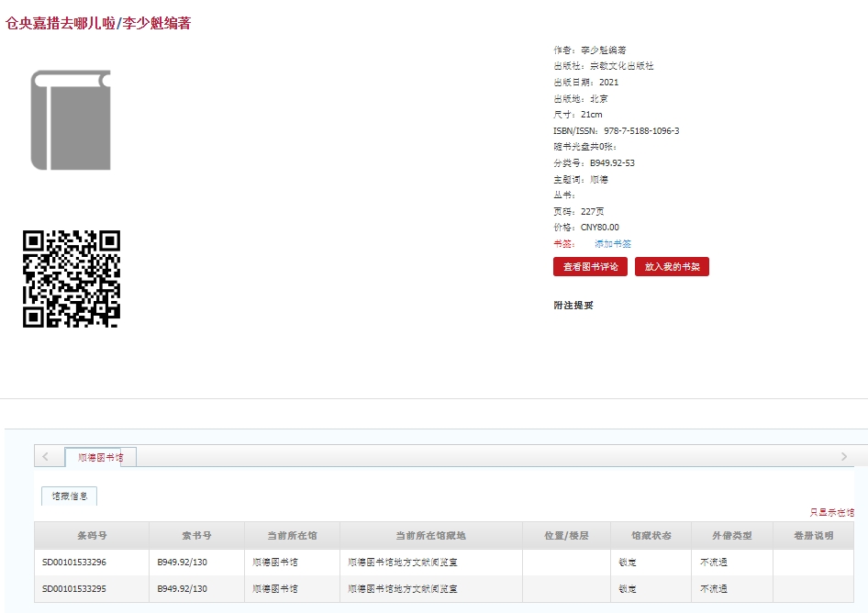Select the 馆藏信息 tab

(x=69, y=496)
